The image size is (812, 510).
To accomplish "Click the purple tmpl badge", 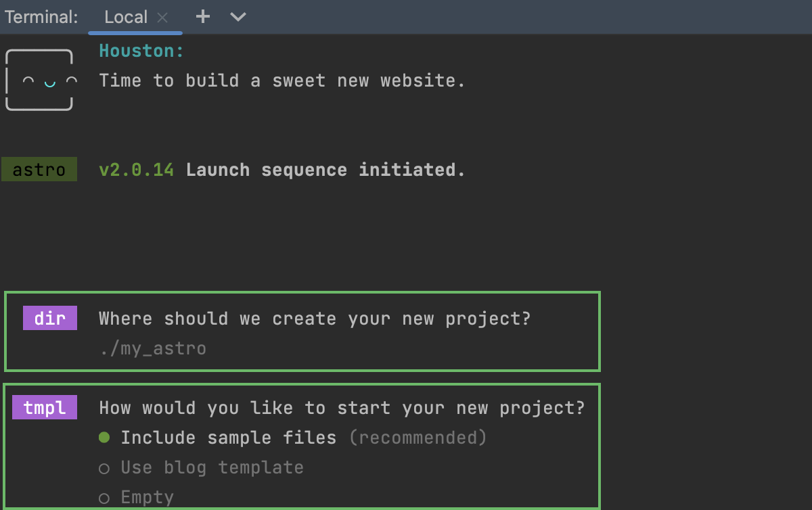I will click(x=44, y=407).
